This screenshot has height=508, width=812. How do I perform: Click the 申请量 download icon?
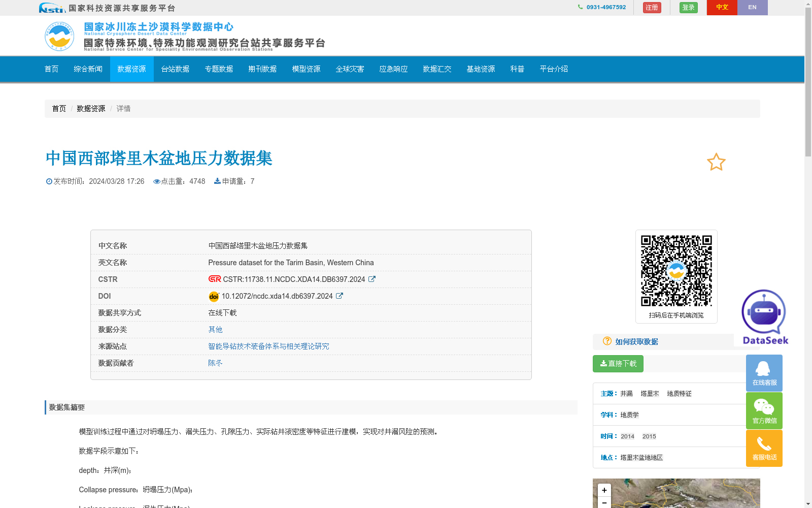click(217, 181)
